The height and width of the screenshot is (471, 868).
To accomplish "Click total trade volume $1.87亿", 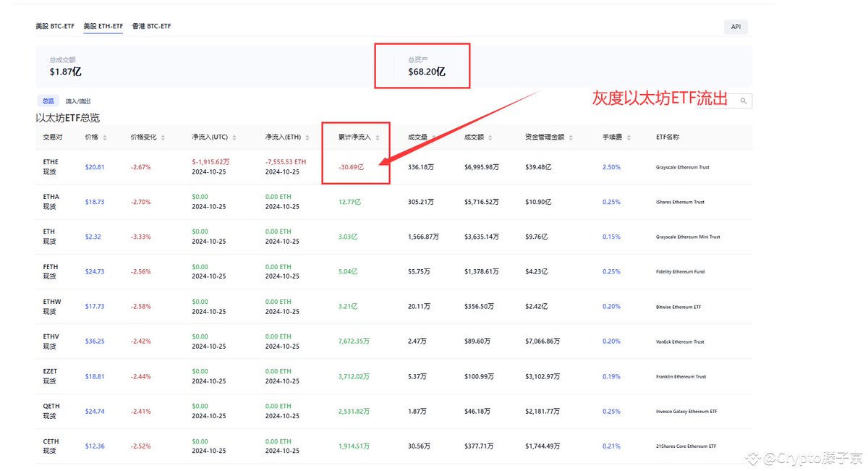I will tap(65, 72).
